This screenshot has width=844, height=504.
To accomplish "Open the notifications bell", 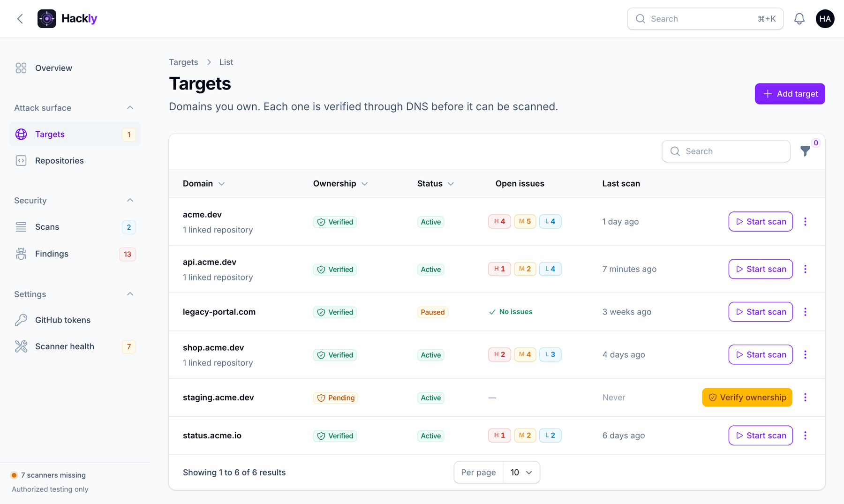I will coord(799,19).
